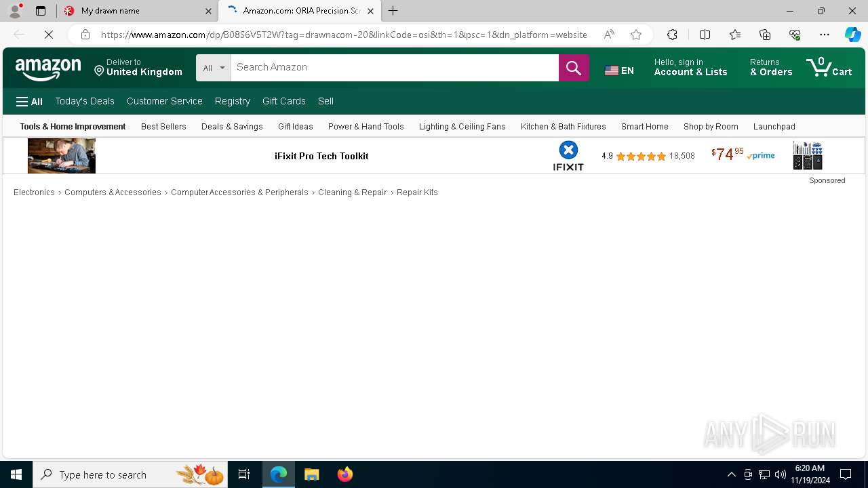Viewport: 868px width, 488px height.
Task: Open Registry menu item
Action: pyautogui.click(x=233, y=102)
